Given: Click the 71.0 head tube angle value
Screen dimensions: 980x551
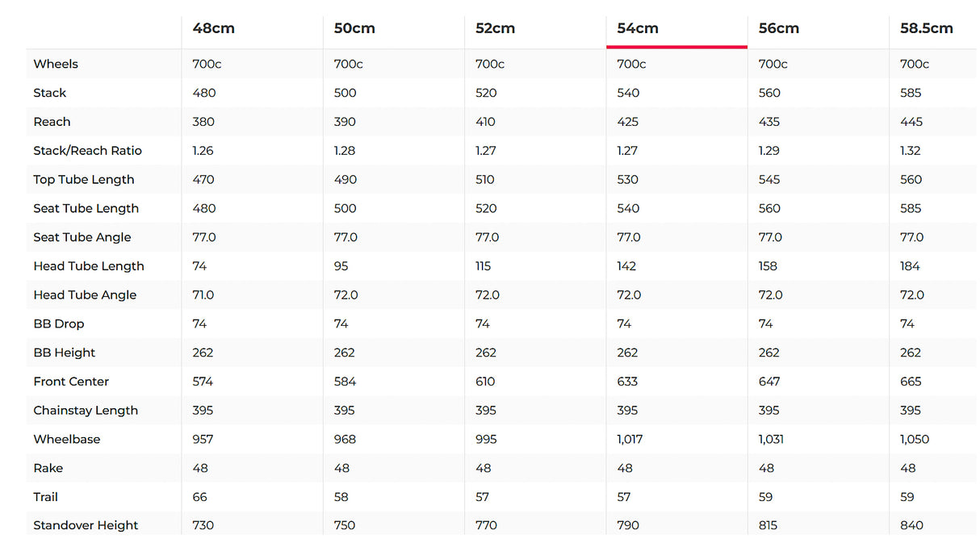Looking at the screenshot, I should tap(203, 295).
